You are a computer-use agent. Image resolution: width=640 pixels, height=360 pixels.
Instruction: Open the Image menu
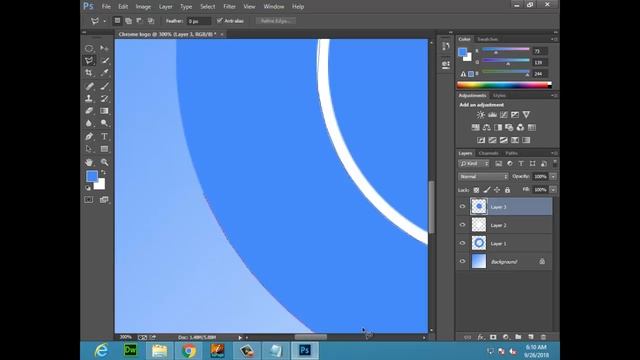[143, 7]
